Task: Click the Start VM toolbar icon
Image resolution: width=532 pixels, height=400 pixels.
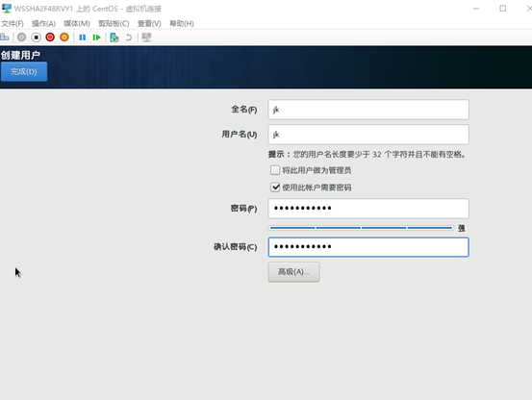Action: point(22,37)
